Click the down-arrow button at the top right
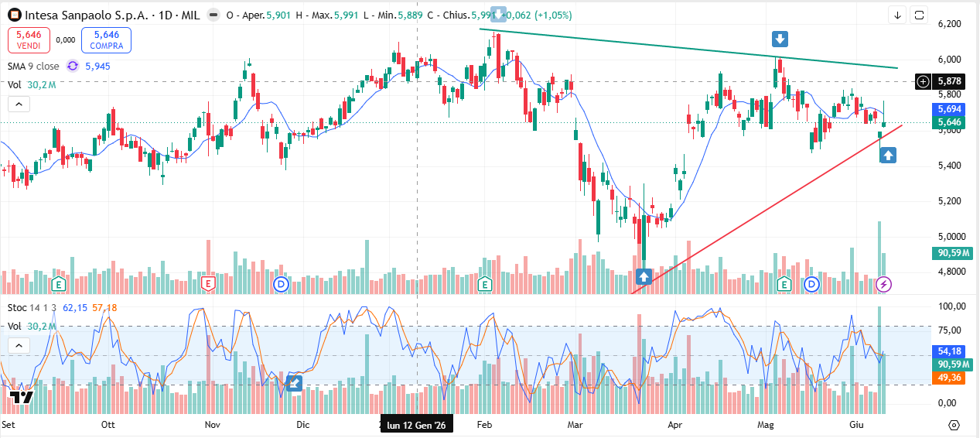This screenshot has height=438, width=980. (897, 15)
